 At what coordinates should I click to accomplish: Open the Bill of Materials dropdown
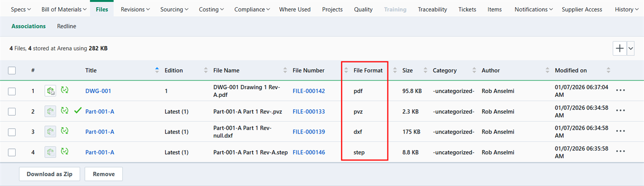[64, 9]
